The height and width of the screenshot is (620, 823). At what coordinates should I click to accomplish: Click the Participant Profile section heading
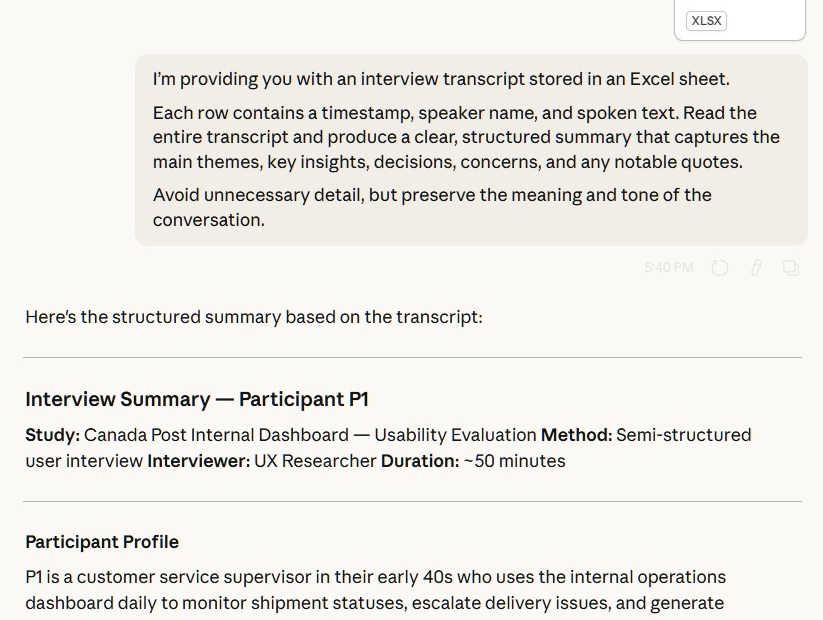[x=102, y=541]
